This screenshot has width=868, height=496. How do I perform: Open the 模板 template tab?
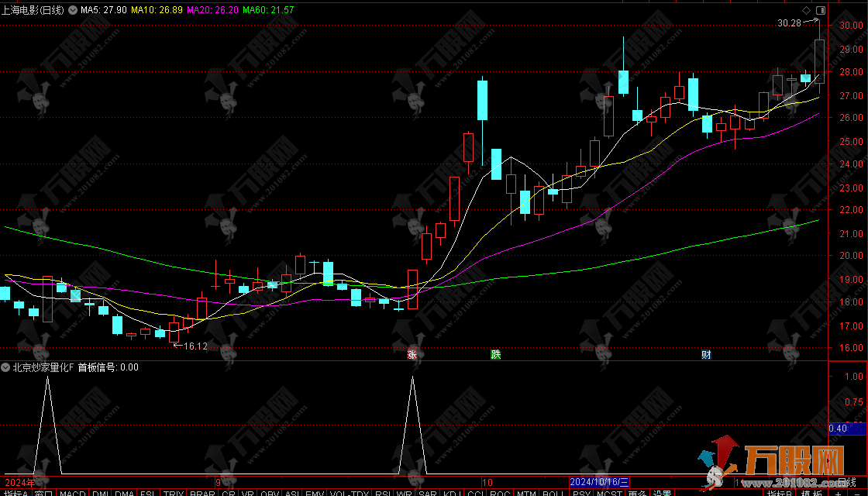[x=813, y=493]
